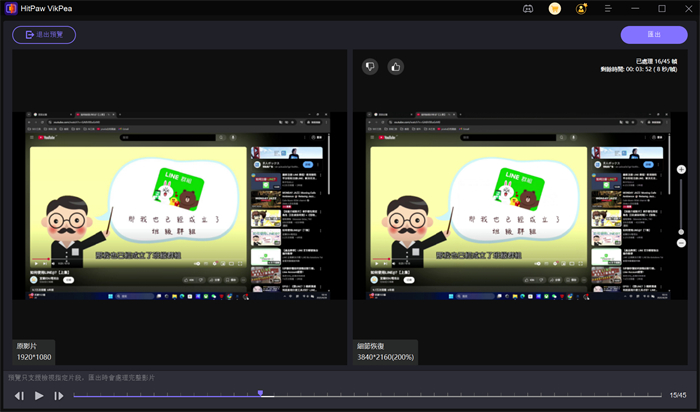Click the HitPaw VikPea app logo
Screen dimensions: 700x412
[x=10, y=8]
